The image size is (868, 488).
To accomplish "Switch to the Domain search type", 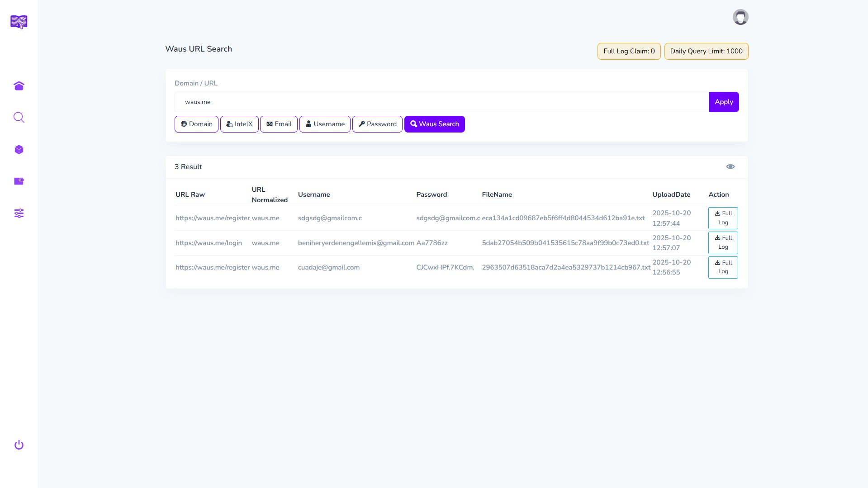I will pyautogui.click(x=196, y=124).
